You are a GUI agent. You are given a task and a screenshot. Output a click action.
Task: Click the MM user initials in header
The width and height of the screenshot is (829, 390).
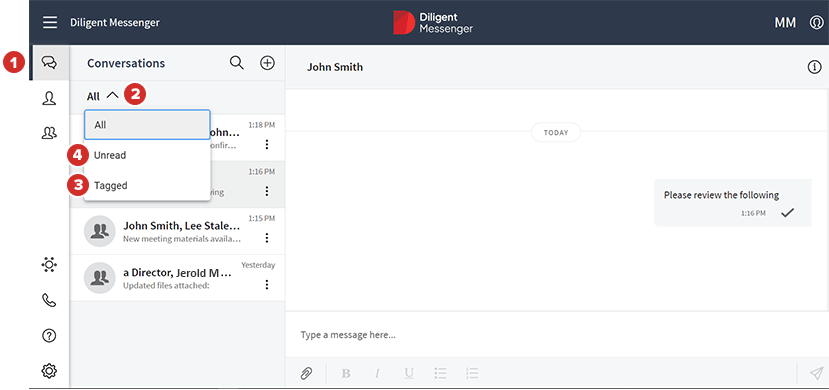(785, 23)
